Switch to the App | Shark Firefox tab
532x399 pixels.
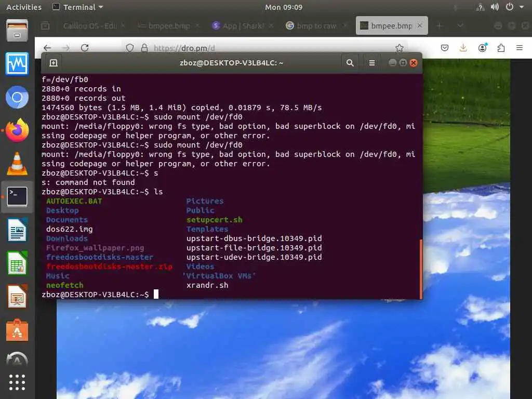(243, 26)
